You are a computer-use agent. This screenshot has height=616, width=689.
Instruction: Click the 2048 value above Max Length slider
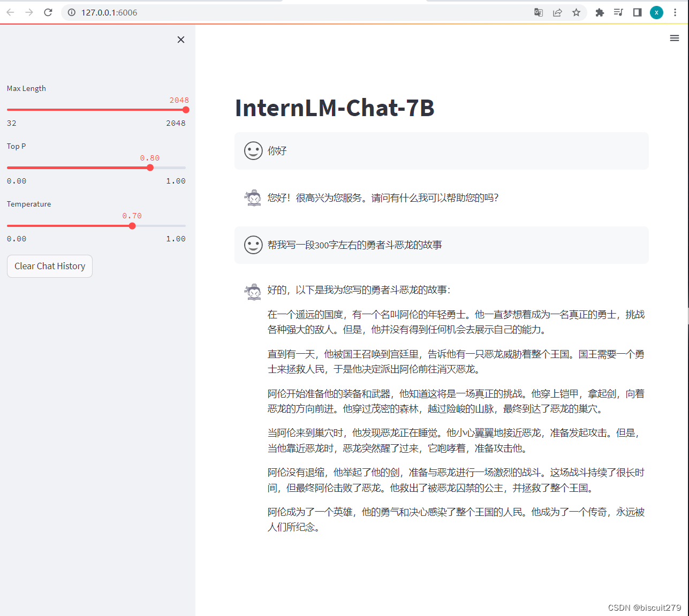(x=179, y=100)
